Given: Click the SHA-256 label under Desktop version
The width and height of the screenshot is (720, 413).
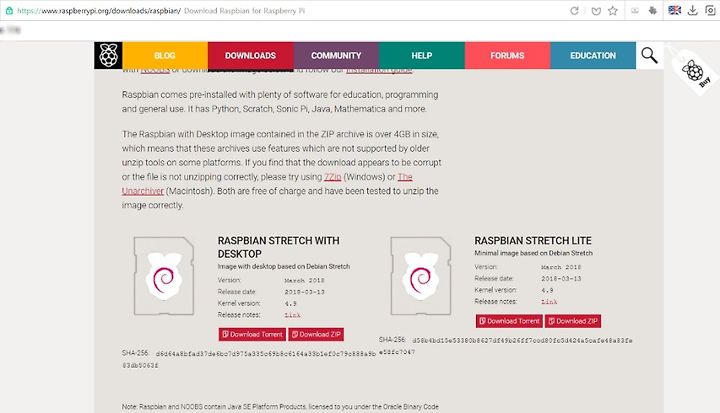Looking at the screenshot, I should [135, 353].
